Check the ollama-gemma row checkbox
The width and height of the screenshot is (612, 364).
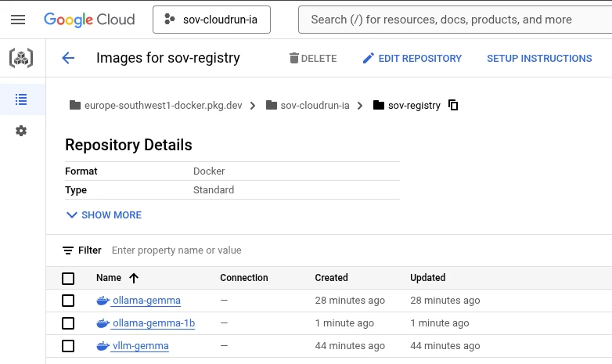tap(68, 301)
